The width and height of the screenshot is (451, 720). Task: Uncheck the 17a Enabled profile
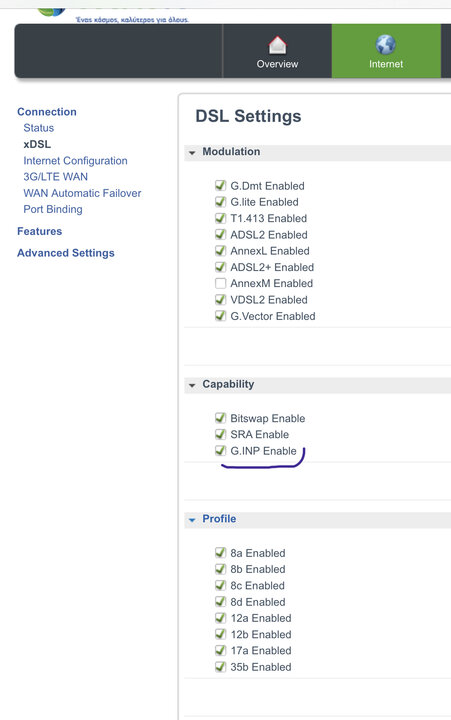[x=220, y=650]
